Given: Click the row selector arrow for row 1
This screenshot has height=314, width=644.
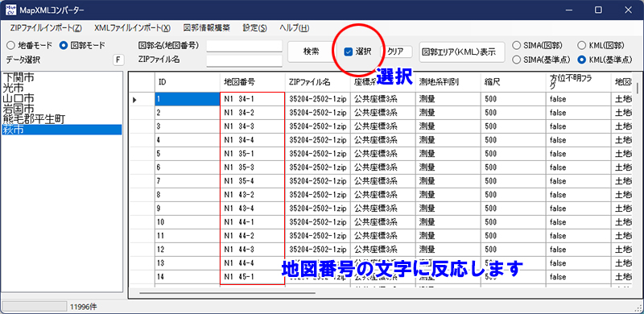Looking at the screenshot, I should click(x=142, y=99).
